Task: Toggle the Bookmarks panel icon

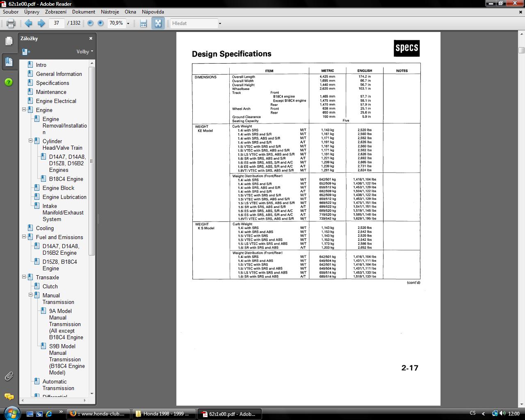Action: tap(9, 62)
